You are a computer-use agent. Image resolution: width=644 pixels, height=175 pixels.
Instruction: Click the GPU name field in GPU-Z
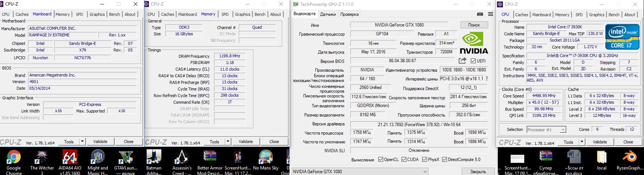click(x=399, y=25)
